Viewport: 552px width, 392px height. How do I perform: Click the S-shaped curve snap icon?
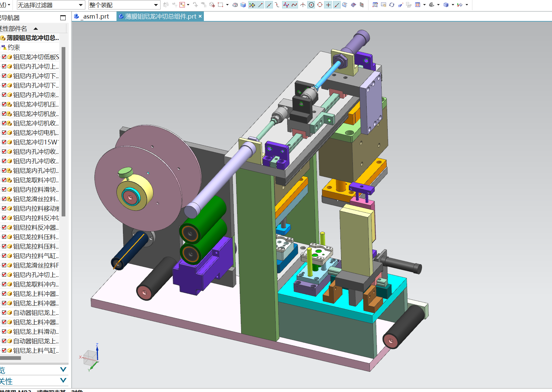[x=277, y=5]
